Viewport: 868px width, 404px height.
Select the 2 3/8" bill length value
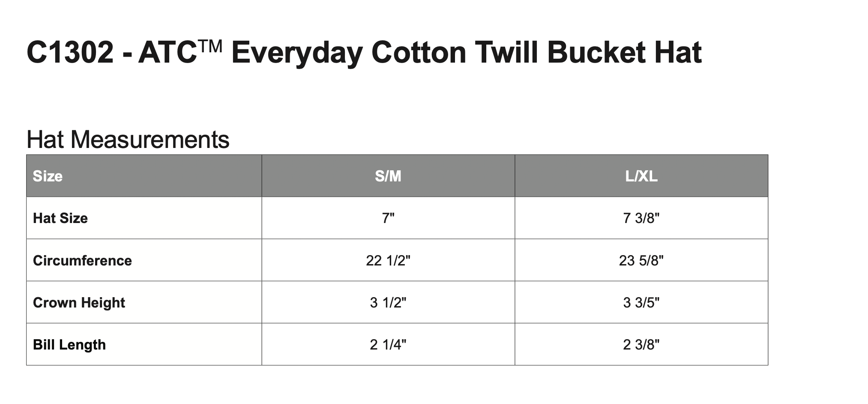[x=641, y=344]
